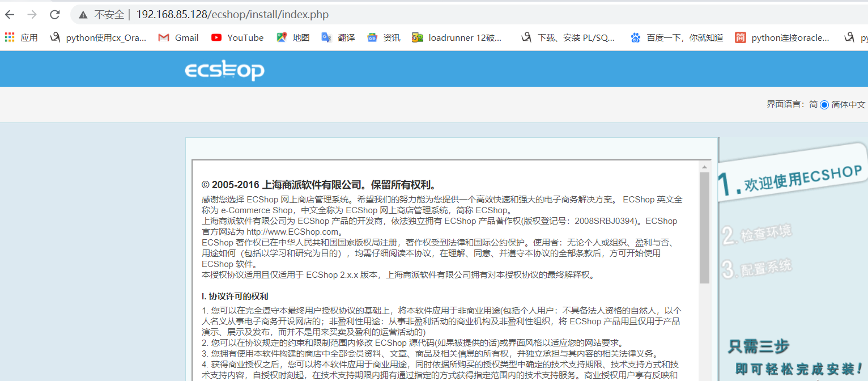Reload the installation page

(54, 14)
